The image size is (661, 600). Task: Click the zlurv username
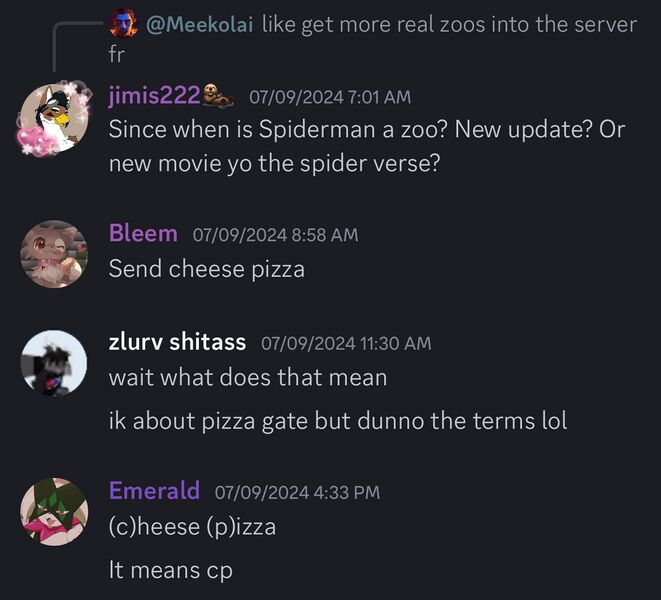(177, 342)
